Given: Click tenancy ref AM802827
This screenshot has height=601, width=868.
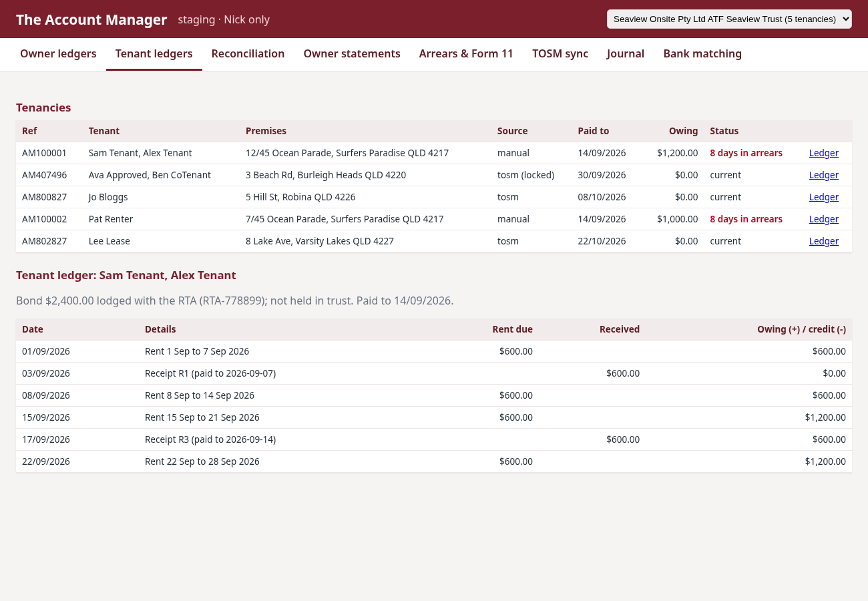Looking at the screenshot, I should [x=44, y=241].
